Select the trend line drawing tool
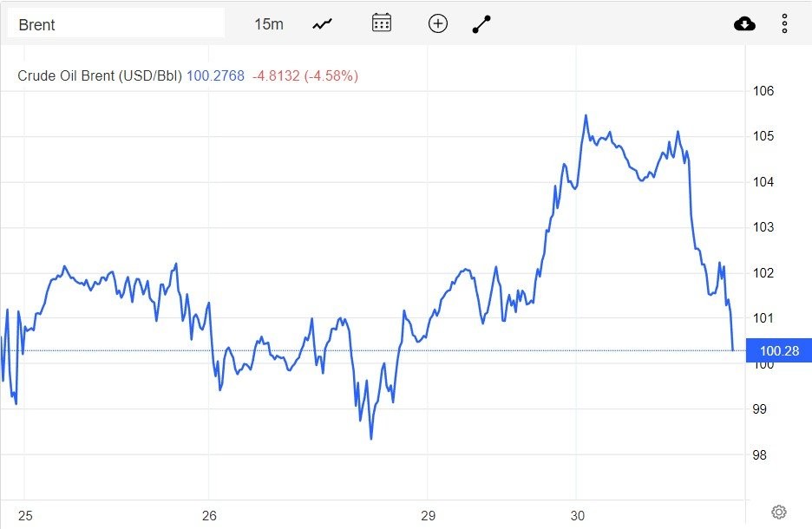 point(481,24)
